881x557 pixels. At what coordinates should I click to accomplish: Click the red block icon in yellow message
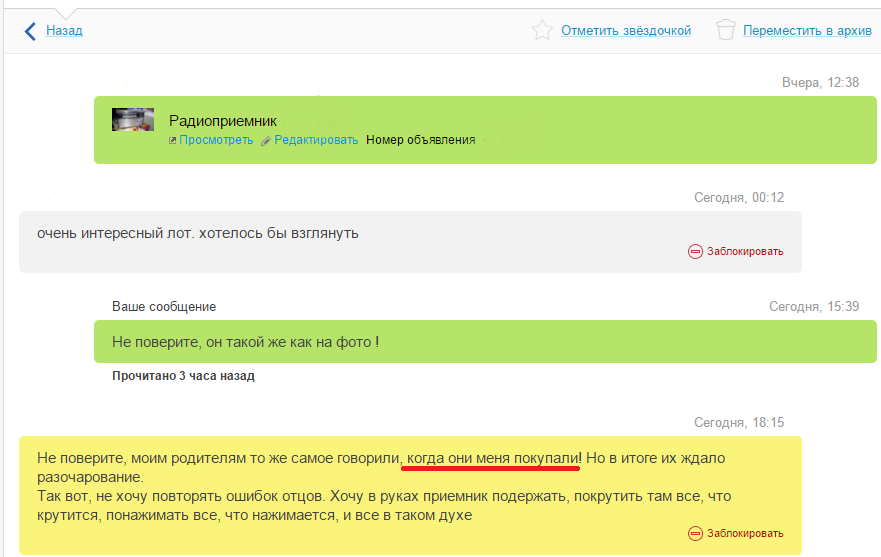(695, 534)
